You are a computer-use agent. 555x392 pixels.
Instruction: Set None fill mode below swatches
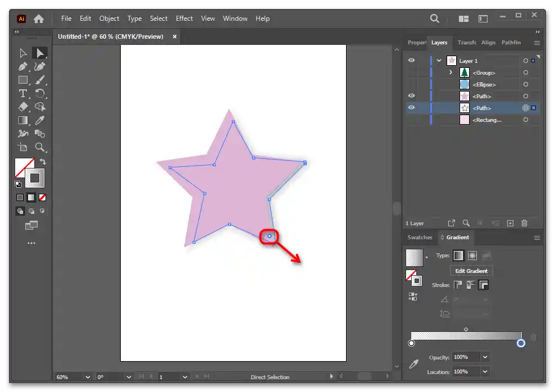point(43,198)
